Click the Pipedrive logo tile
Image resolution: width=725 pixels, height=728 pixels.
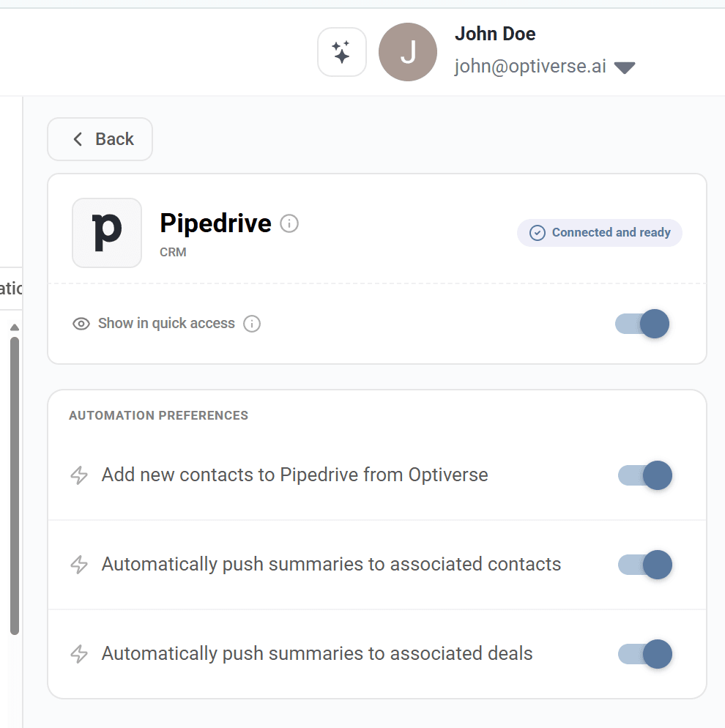(107, 233)
